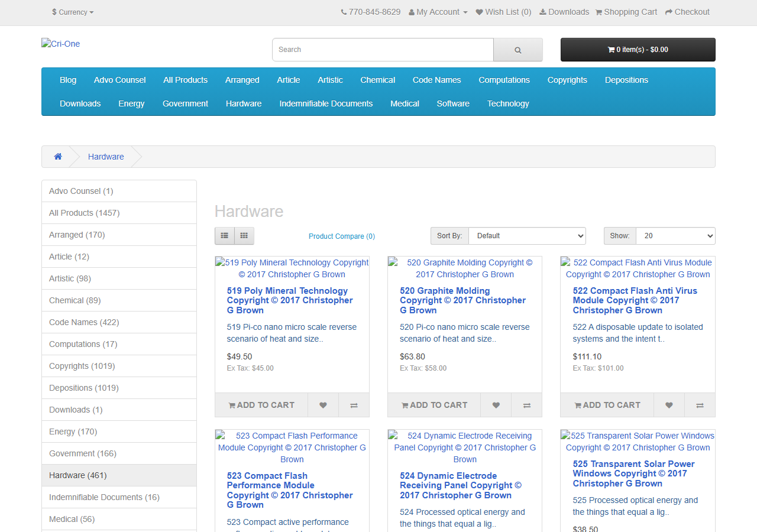Open Wish List (0) in top bar

coord(503,12)
